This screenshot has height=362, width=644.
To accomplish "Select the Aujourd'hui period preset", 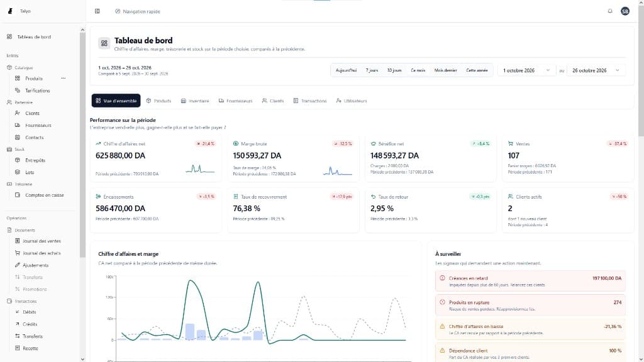I will [347, 70].
